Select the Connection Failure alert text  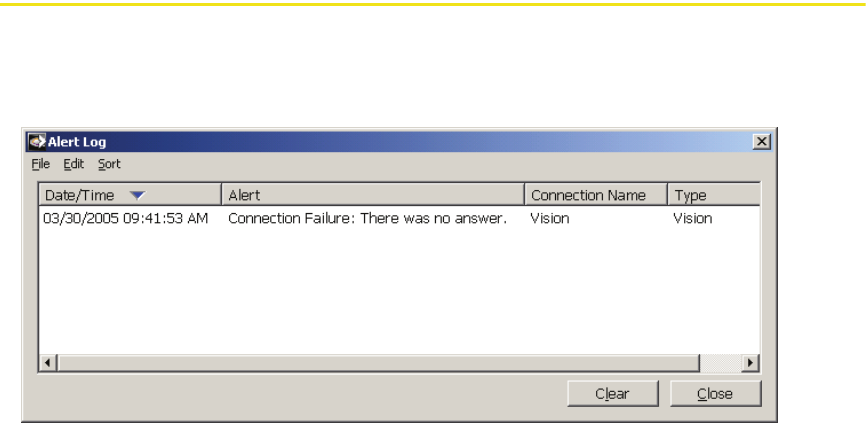pos(367,219)
